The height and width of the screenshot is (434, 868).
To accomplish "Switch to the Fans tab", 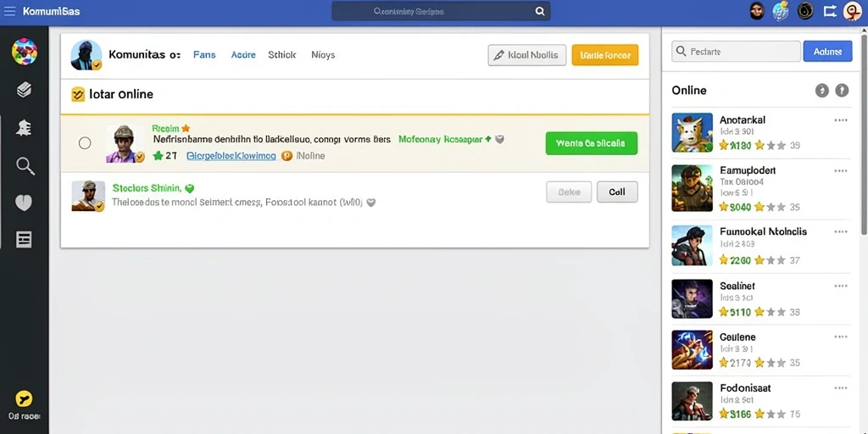I will (204, 55).
